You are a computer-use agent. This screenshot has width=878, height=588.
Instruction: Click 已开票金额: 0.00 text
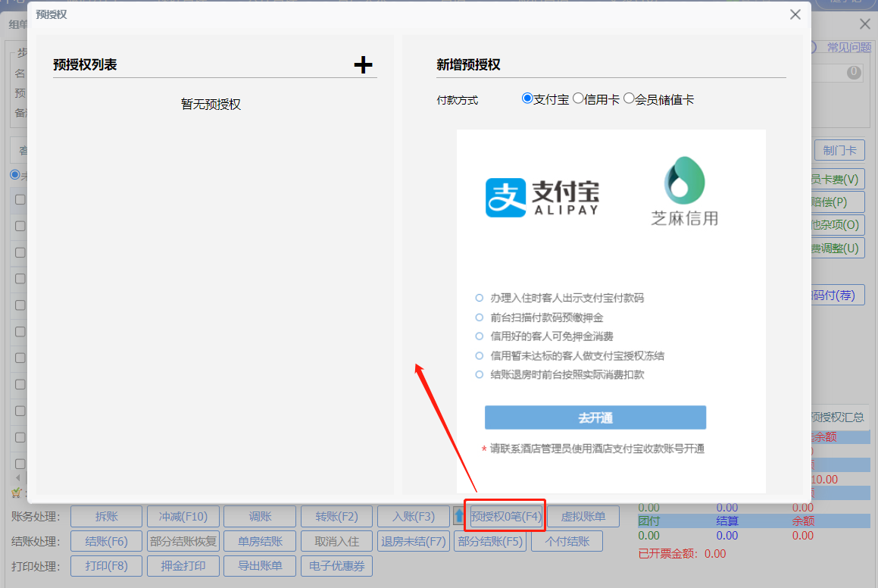tap(682, 554)
